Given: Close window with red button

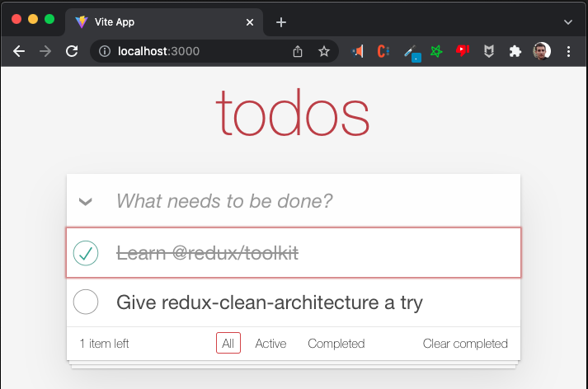Looking at the screenshot, I should (16, 19).
